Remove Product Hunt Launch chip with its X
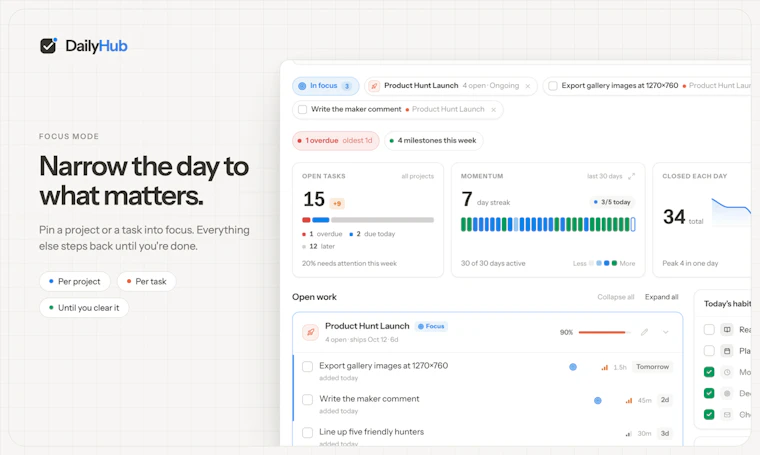 (528, 86)
